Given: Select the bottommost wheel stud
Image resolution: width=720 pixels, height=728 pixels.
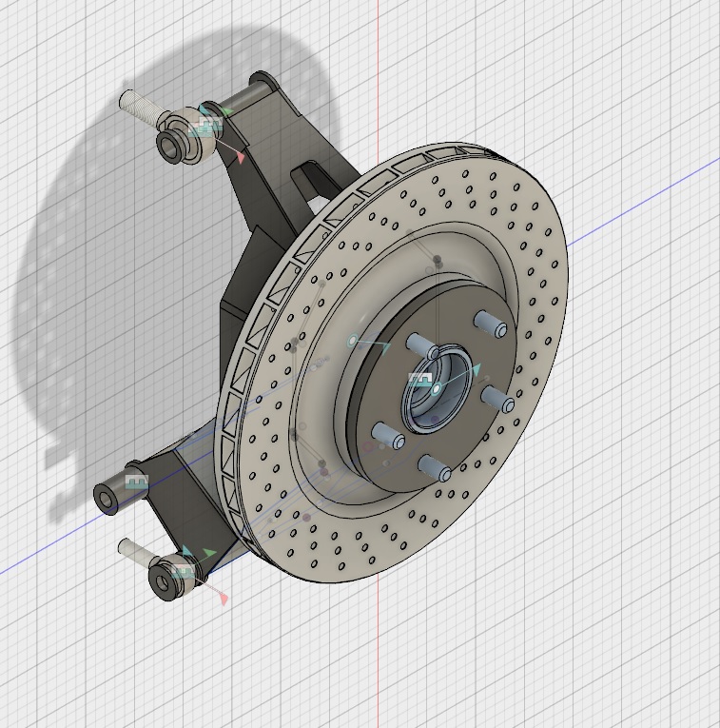Looking at the screenshot, I should [x=435, y=468].
